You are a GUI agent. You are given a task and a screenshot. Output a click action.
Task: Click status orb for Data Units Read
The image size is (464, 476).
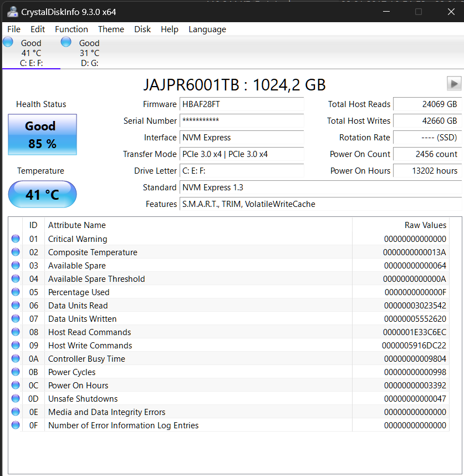point(16,305)
